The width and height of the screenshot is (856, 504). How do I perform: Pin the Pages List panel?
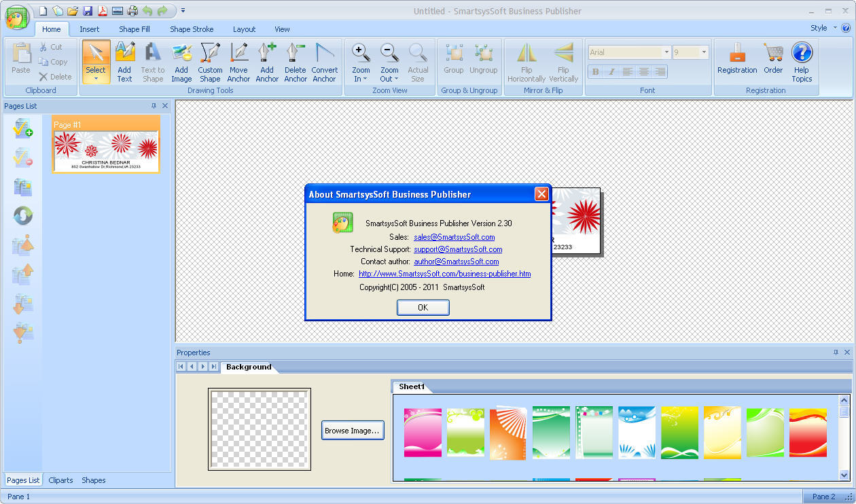[154, 106]
